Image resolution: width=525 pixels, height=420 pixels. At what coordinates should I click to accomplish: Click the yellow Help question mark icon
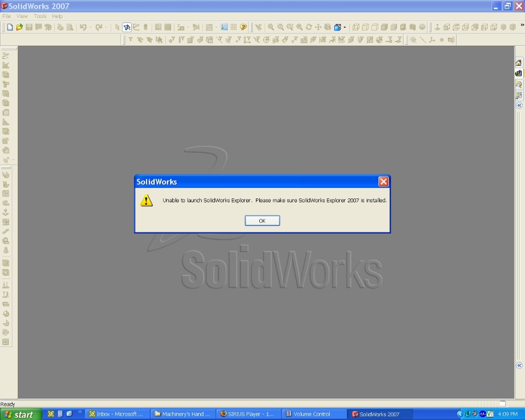[243, 27]
